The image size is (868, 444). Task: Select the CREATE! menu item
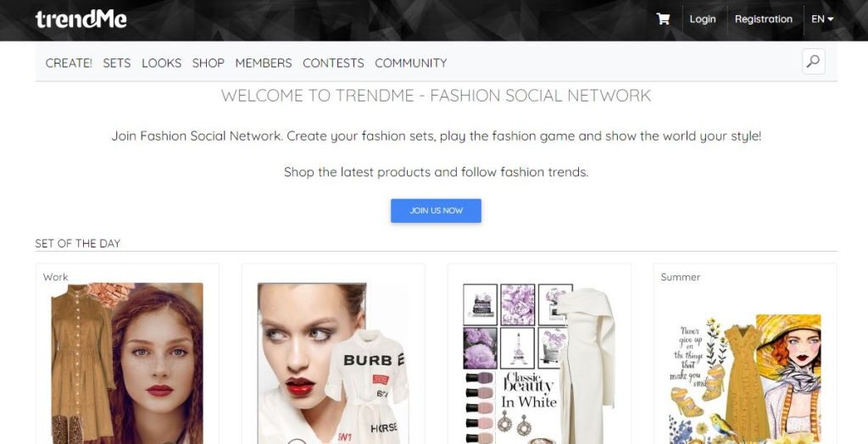(69, 63)
